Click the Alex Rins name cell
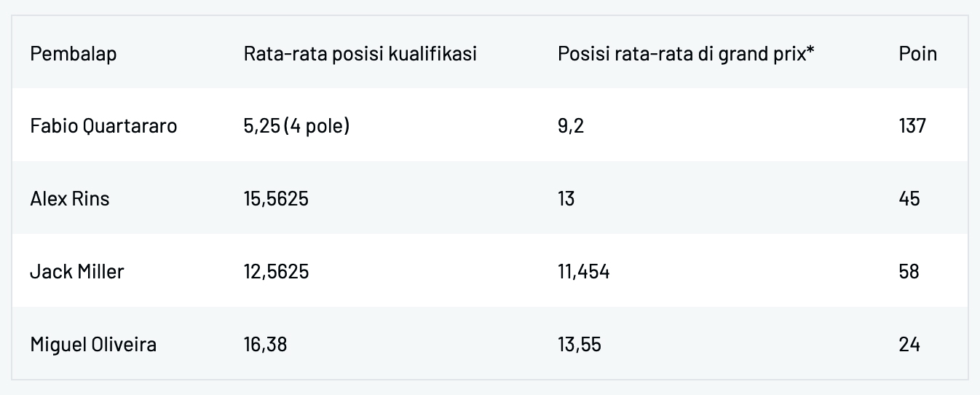The width and height of the screenshot is (980, 395). (70, 199)
